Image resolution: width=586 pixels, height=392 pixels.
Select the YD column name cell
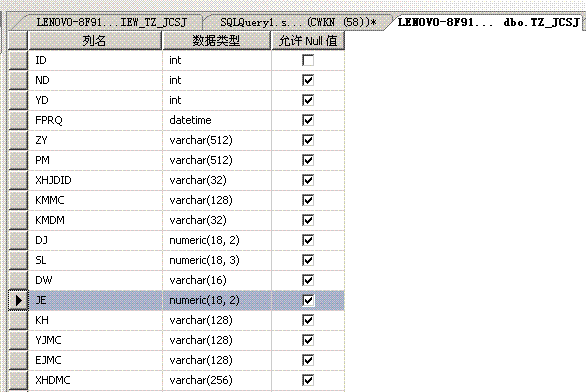tap(95, 100)
